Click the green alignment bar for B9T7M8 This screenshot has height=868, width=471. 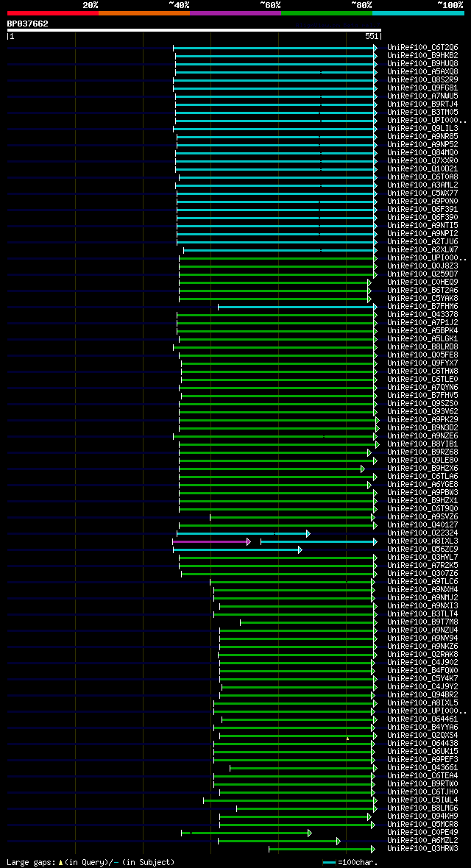(x=308, y=622)
